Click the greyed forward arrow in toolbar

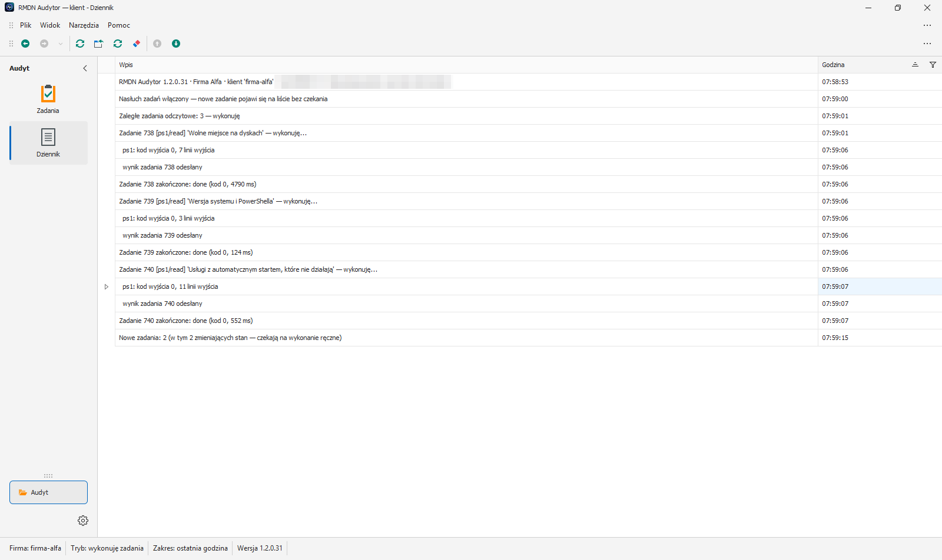(44, 44)
